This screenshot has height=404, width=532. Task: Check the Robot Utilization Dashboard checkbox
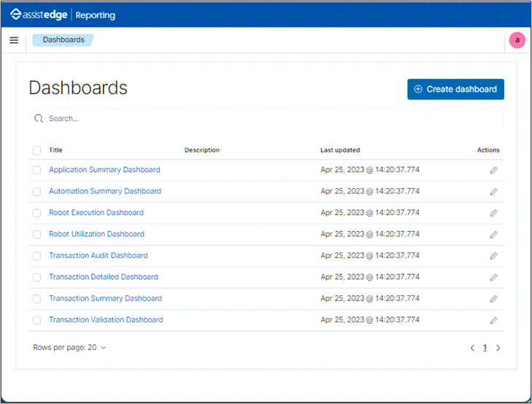click(36, 235)
